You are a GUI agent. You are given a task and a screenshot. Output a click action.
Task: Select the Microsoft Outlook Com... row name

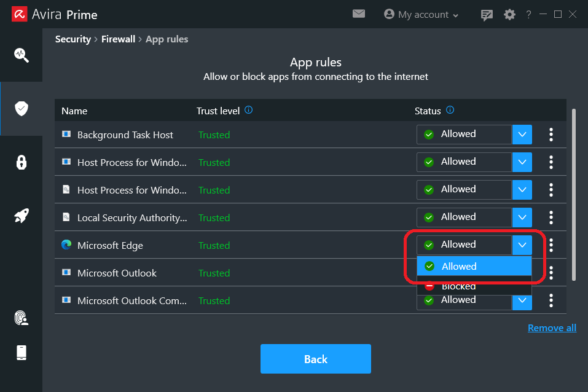tap(131, 301)
